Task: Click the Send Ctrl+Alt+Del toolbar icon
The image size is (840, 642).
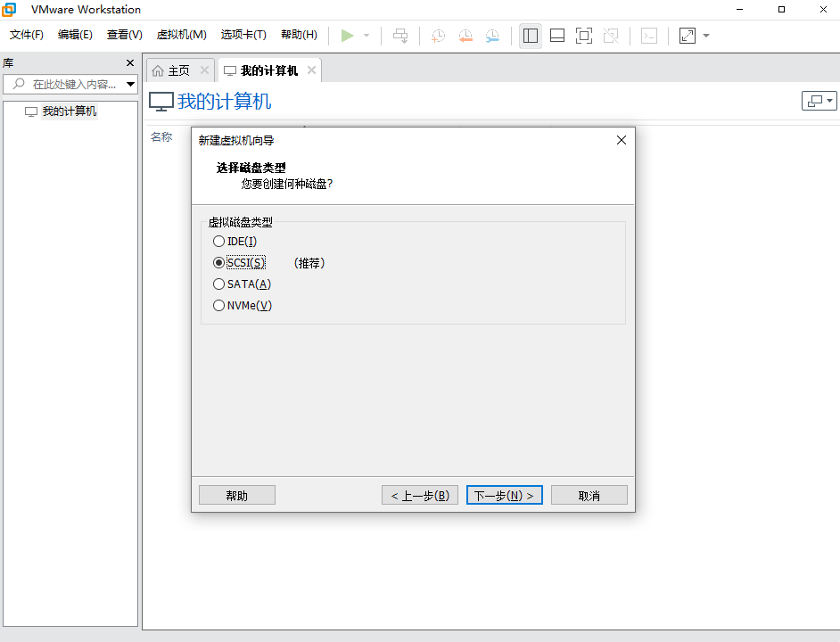Action: [x=400, y=36]
